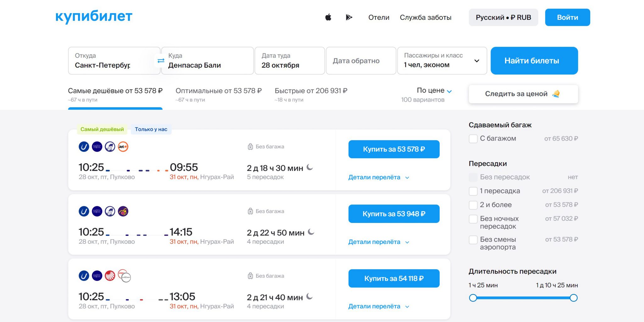The width and height of the screenshot is (644, 322).
Task: Click the no-baggage icon in first flight
Action: [250, 147]
